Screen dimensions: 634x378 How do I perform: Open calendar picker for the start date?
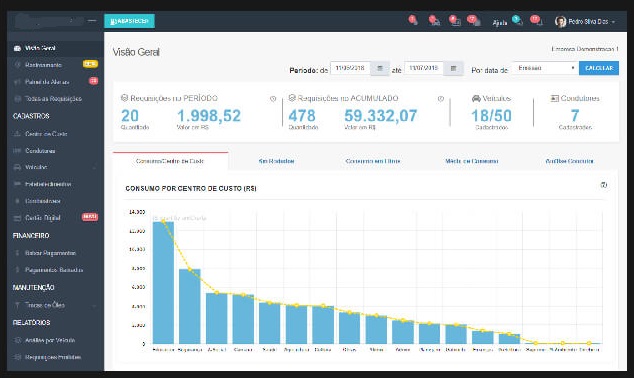click(x=380, y=68)
